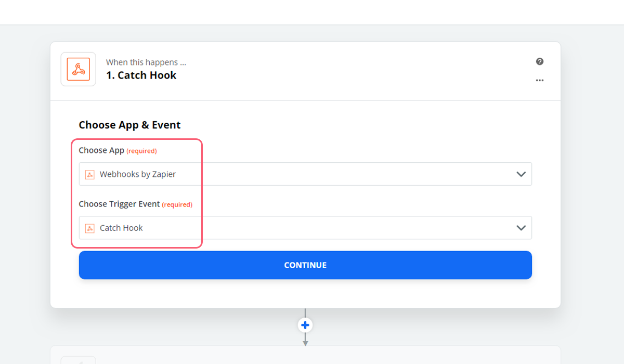624x364 pixels.
Task: Expand the Choose Trigger Event dropdown arrow
Action: [521, 228]
